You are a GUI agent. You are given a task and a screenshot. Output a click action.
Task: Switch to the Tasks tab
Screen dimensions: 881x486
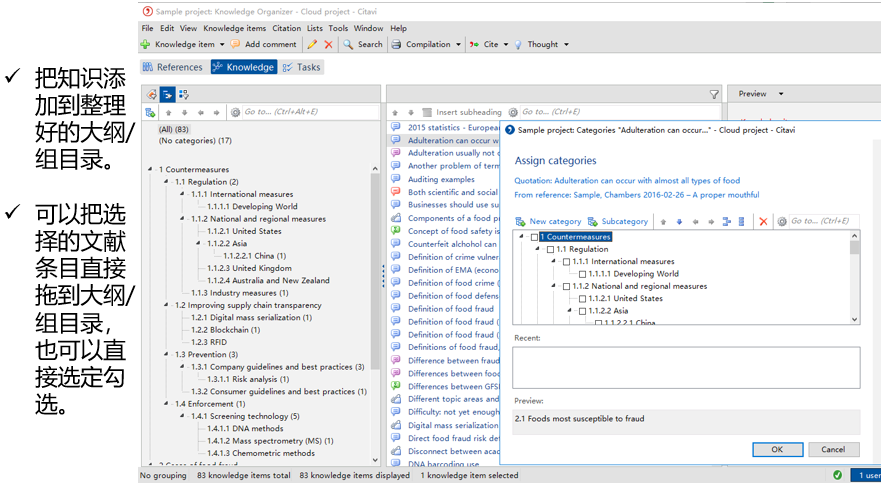(301, 67)
